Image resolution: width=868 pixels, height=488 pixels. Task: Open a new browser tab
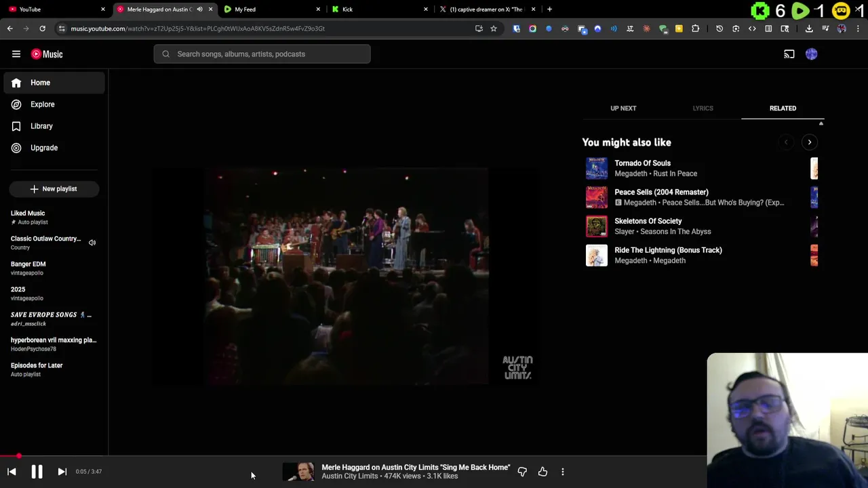(x=549, y=9)
